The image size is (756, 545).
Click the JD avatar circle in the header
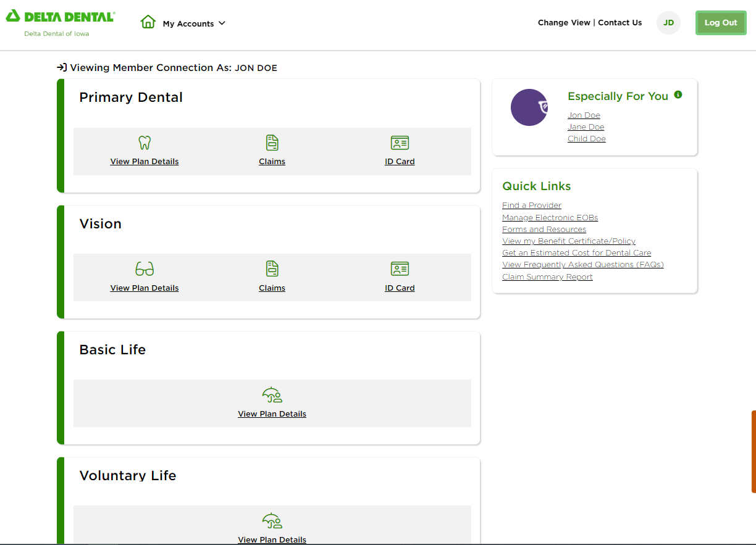668,22
